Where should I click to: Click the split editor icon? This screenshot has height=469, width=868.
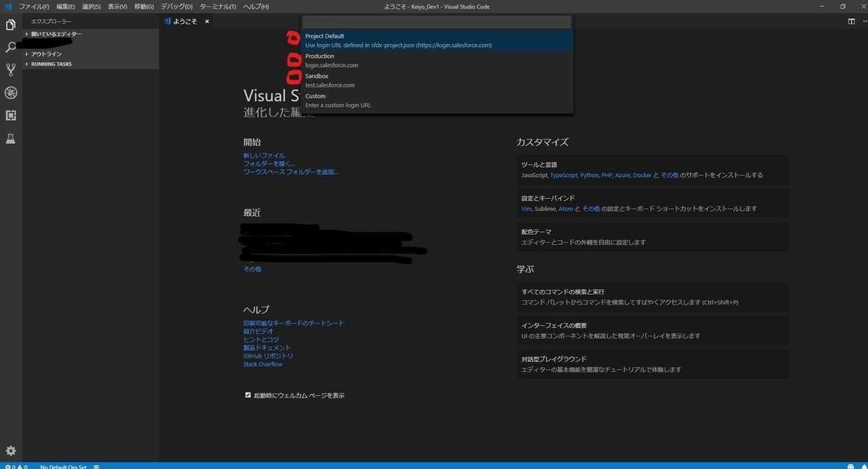click(x=851, y=21)
